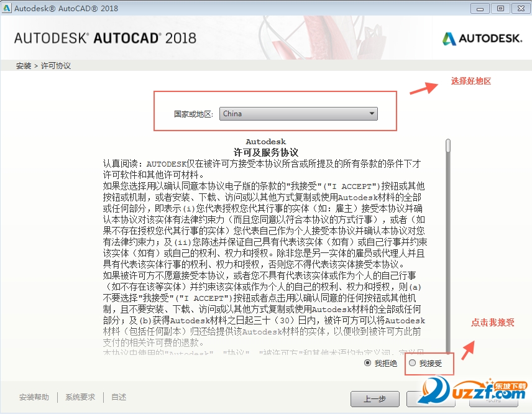Open the 系统要求 link
Viewport: 532px width, 414px height.
pyautogui.click(x=80, y=397)
